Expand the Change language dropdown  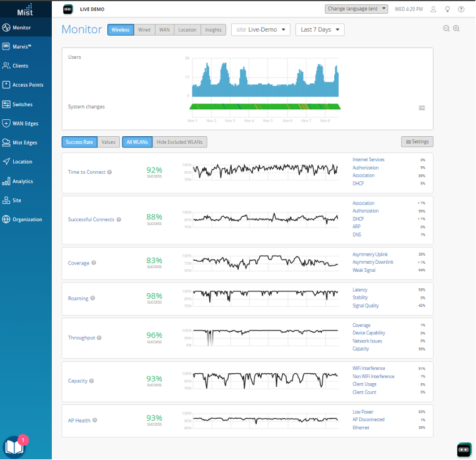(x=357, y=9)
